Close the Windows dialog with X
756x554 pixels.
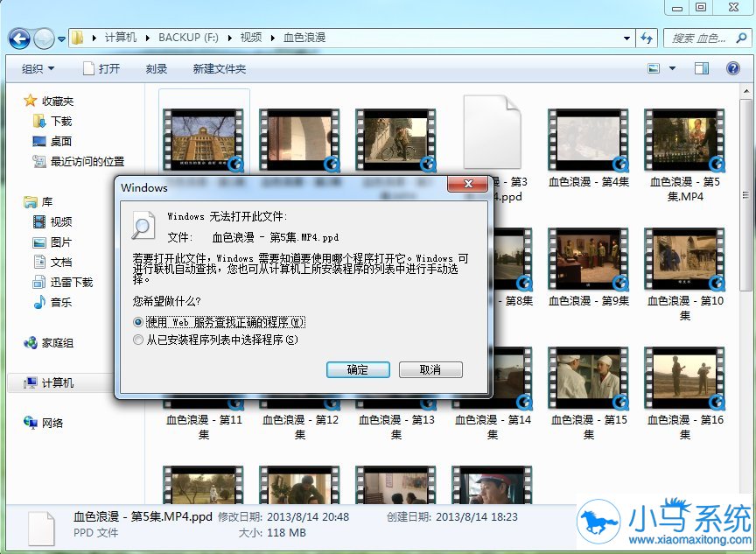[x=467, y=184]
